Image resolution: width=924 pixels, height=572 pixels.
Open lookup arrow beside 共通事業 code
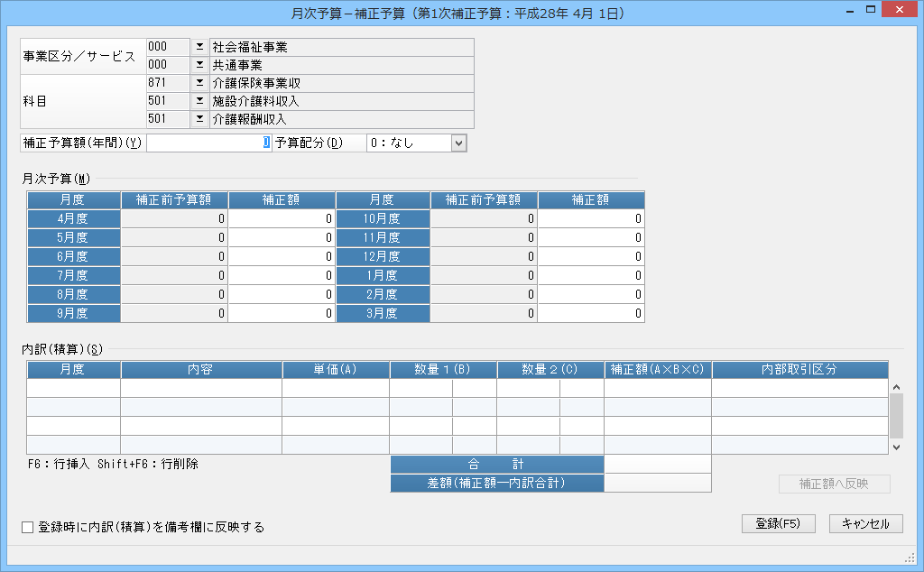[x=199, y=65]
